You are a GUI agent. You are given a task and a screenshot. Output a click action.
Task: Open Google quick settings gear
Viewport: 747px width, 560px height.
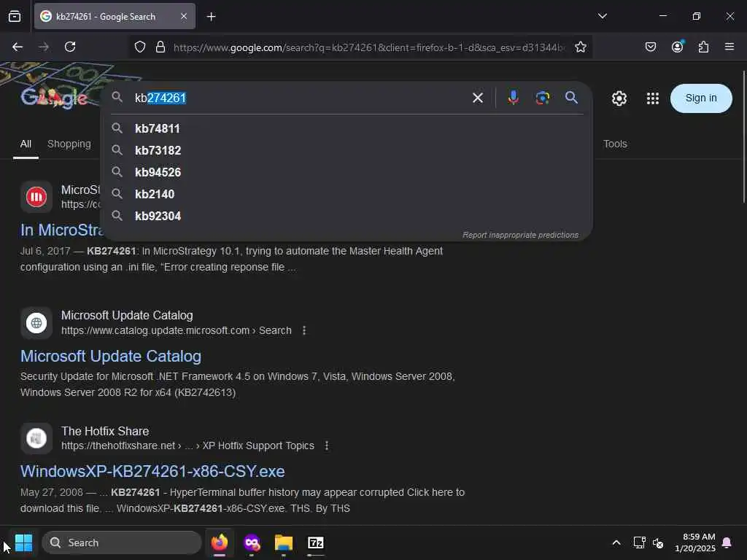point(619,98)
